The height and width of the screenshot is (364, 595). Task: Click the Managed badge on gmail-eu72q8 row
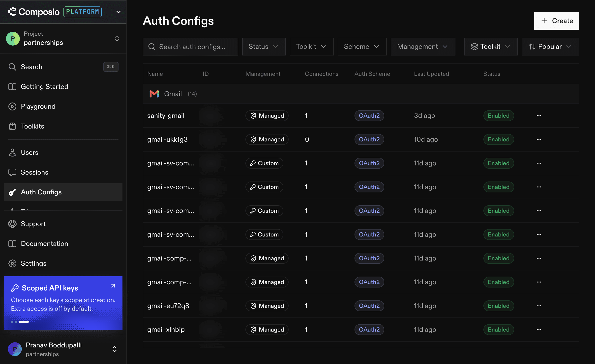tap(267, 306)
